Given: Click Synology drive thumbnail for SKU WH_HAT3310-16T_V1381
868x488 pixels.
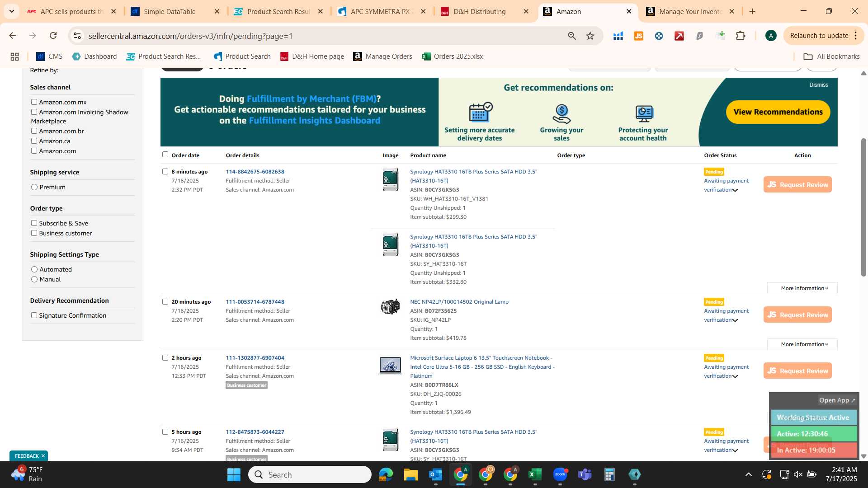Looking at the screenshot, I should pos(390,179).
